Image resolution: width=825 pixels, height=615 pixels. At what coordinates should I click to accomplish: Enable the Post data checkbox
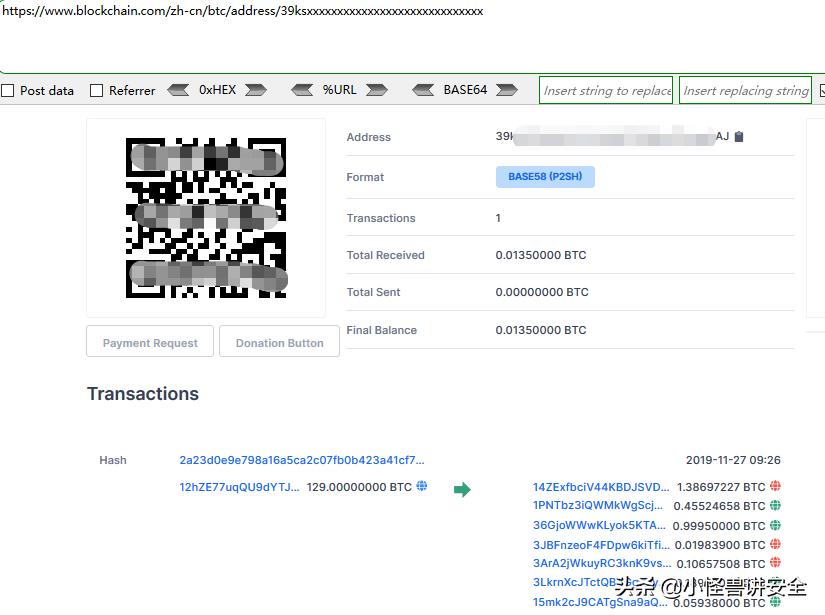click(8, 91)
